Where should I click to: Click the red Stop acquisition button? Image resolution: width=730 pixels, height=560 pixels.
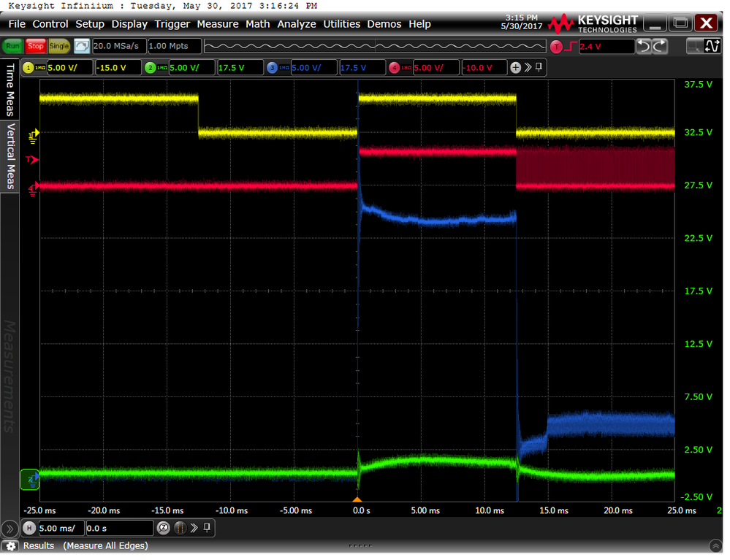(35, 46)
